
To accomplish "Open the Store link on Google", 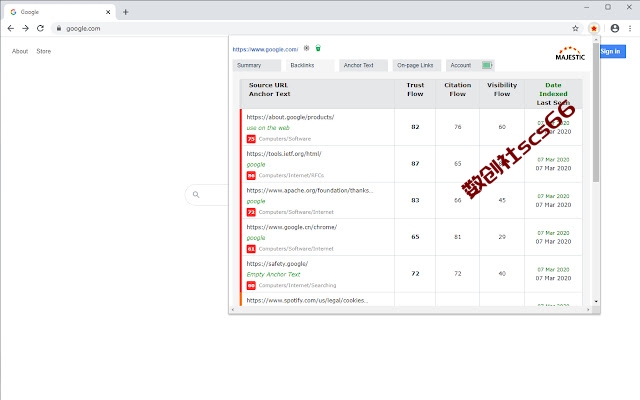I will pyautogui.click(x=44, y=51).
